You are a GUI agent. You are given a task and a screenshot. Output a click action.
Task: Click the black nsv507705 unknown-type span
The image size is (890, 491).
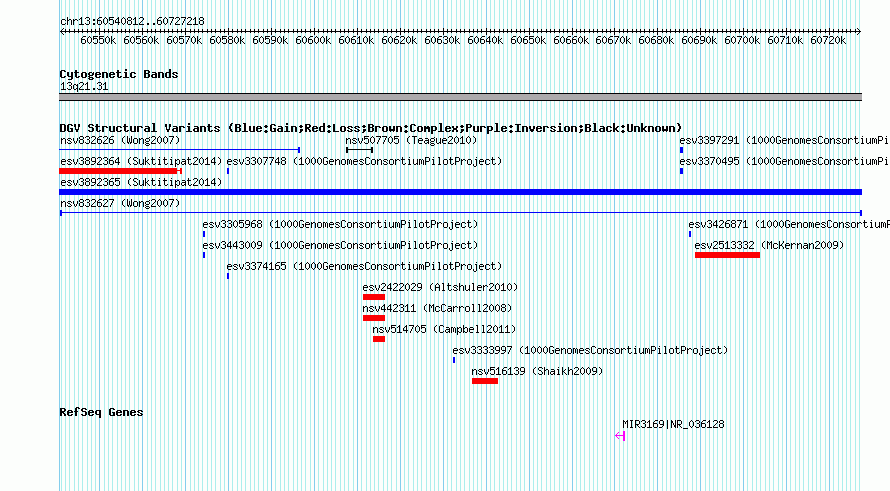click(x=359, y=150)
